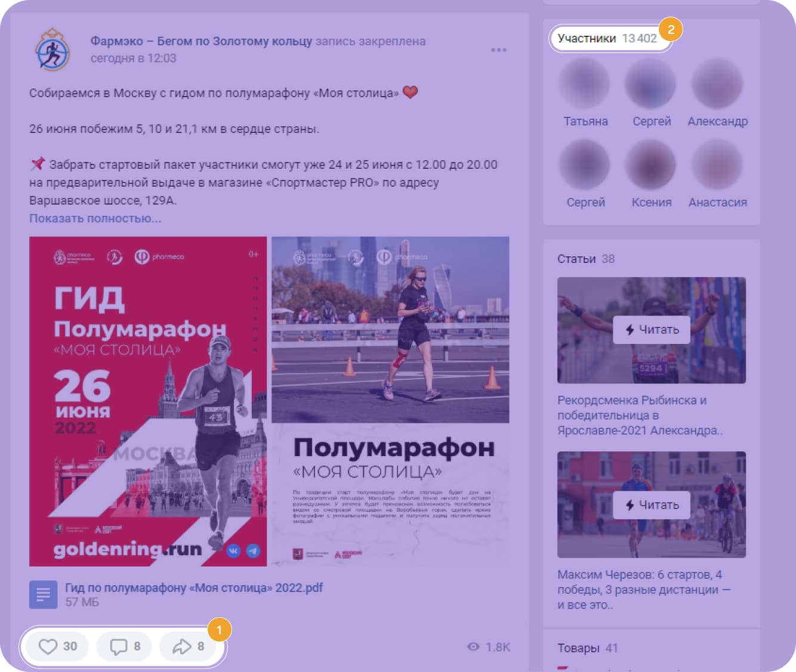Open Ксения's profile avatar
Screen dimensions: 796x672
(x=650, y=165)
